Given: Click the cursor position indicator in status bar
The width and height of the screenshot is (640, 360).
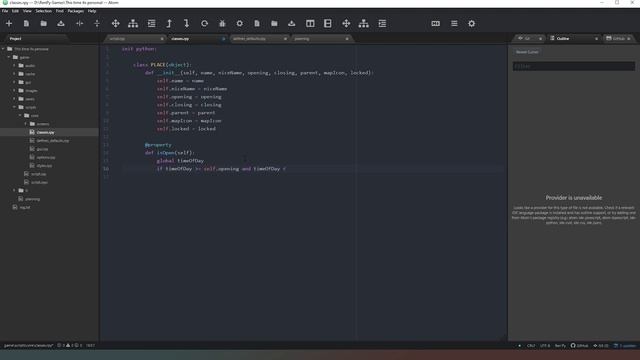Looking at the screenshot, I should [x=90, y=345].
